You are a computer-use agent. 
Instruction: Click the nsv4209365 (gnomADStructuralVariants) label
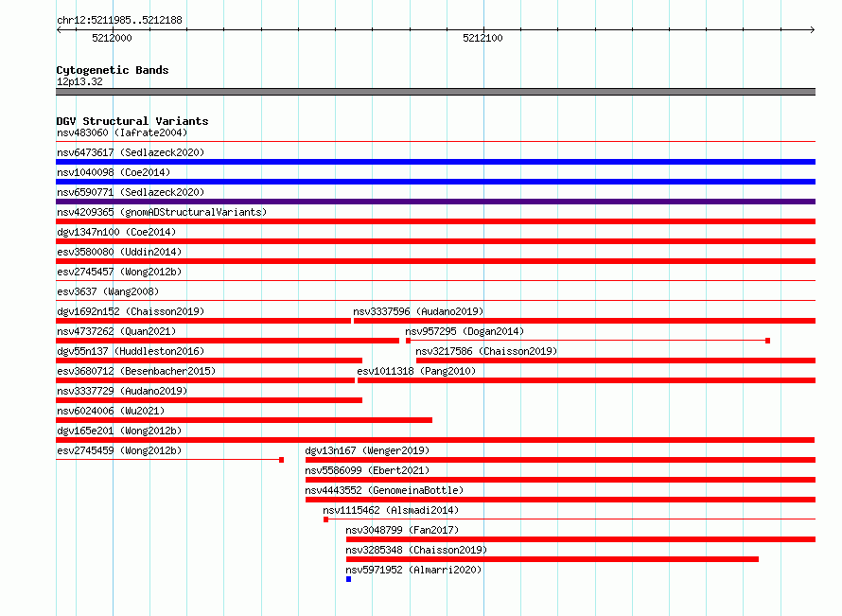coord(162,212)
